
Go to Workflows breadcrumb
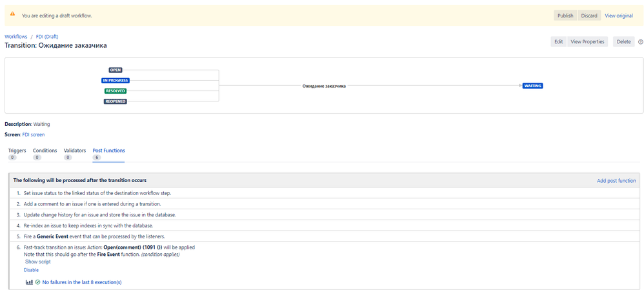[x=16, y=37]
